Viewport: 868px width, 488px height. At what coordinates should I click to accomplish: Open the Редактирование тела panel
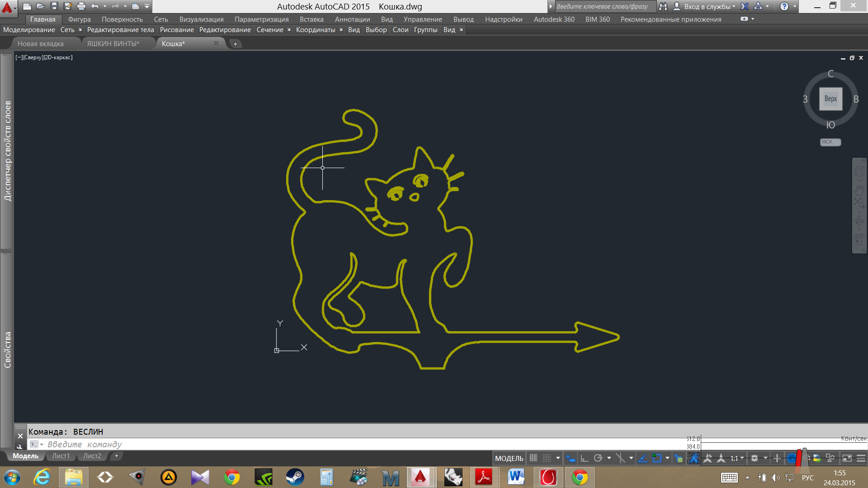pos(120,30)
